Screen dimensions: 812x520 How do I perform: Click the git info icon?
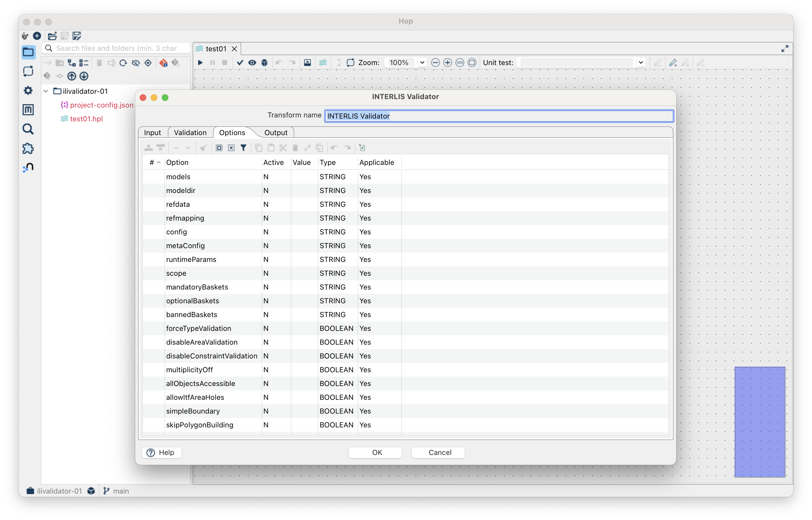click(163, 63)
